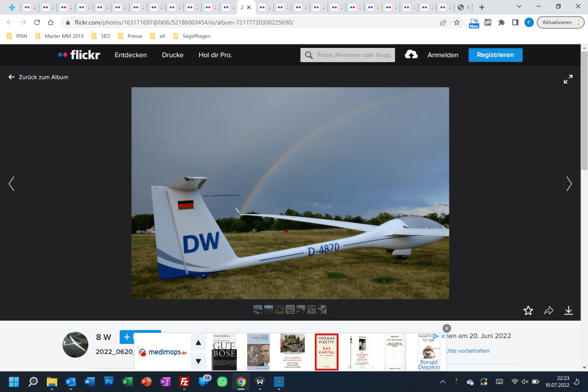Viewport: 588px width, 392px height.
Task: Toggle the Chrome side panel
Action: pos(515,22)
